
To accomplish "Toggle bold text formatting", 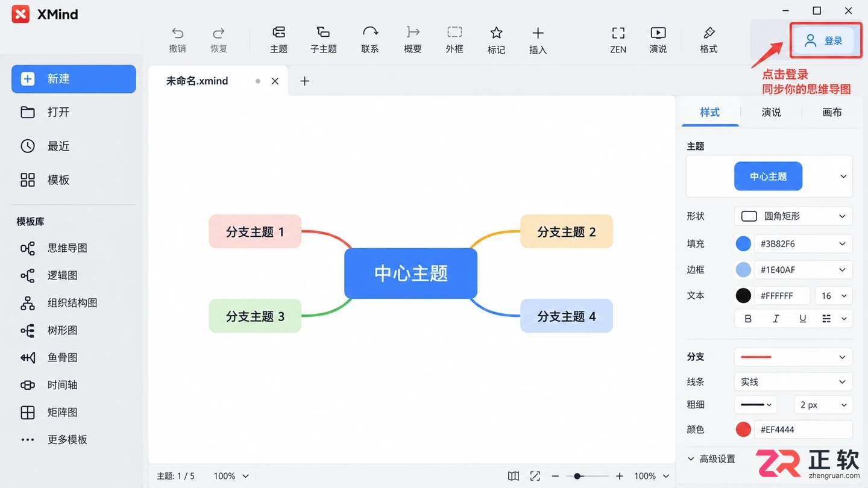I will 748,319.
